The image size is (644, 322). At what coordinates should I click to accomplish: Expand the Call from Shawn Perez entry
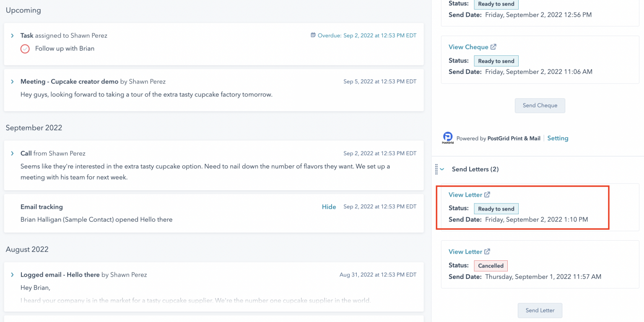click(x=13, y=153)
